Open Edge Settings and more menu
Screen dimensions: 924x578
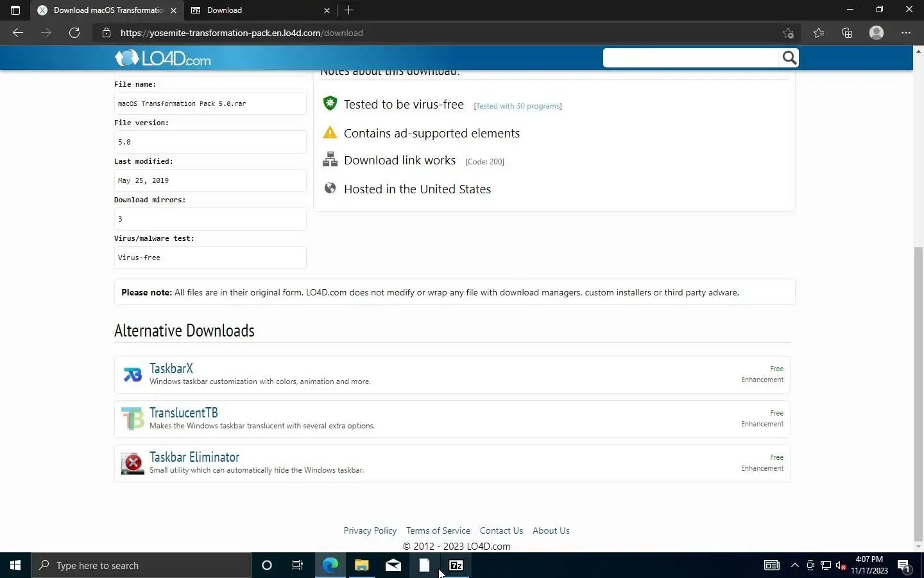pos(906,33)
